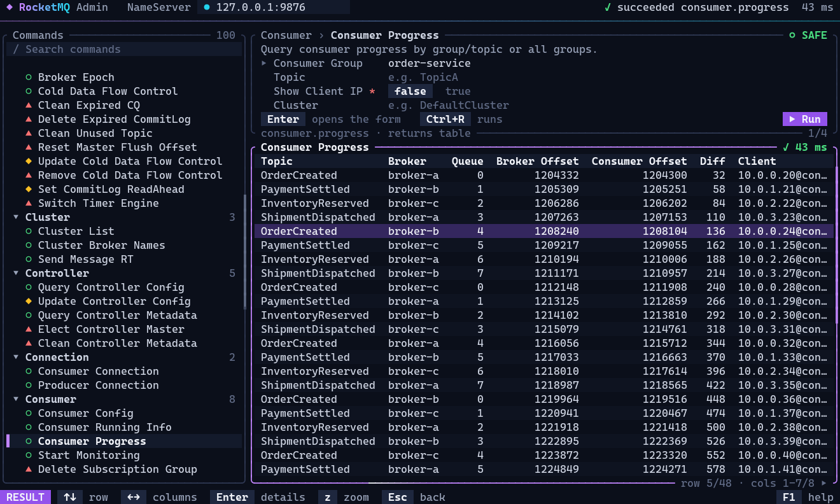Collapse the Controller command group
The width and height of the screenshot is (840, 504).
16,274
